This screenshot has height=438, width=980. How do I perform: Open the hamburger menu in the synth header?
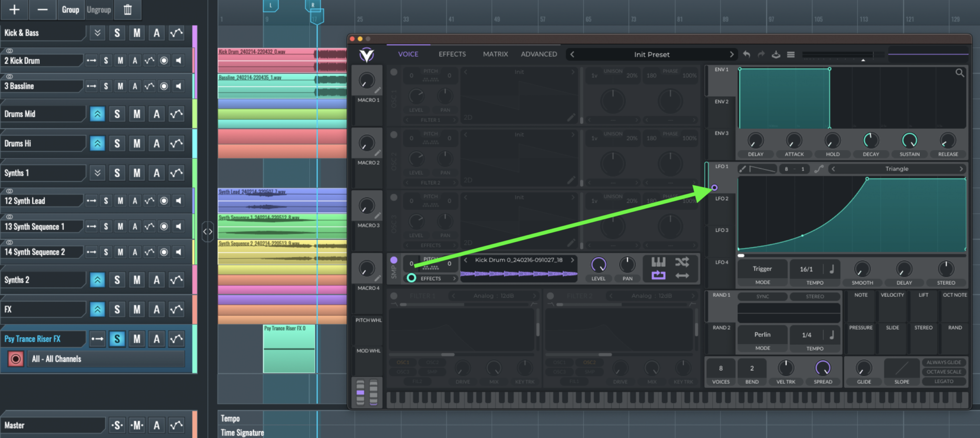[x=791, y=55]
